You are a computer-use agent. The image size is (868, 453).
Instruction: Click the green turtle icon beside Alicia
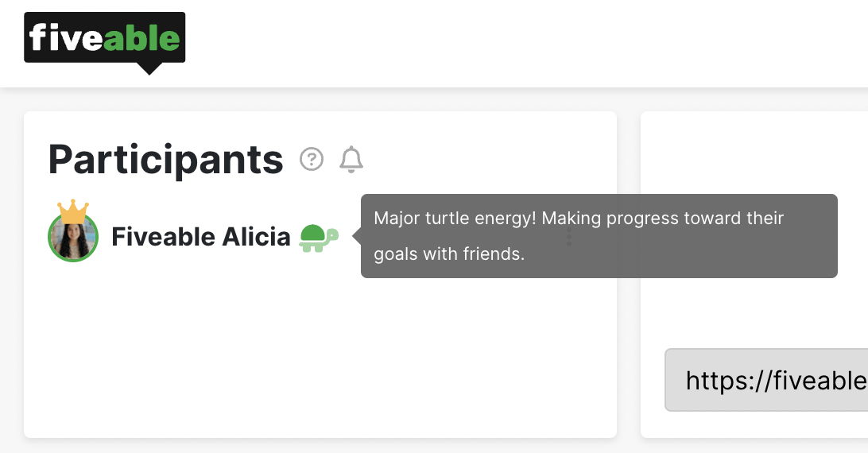319,238
